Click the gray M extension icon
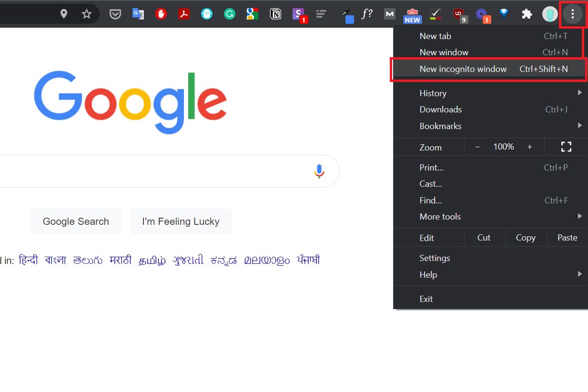588x392 pixels. coord(390,14)
